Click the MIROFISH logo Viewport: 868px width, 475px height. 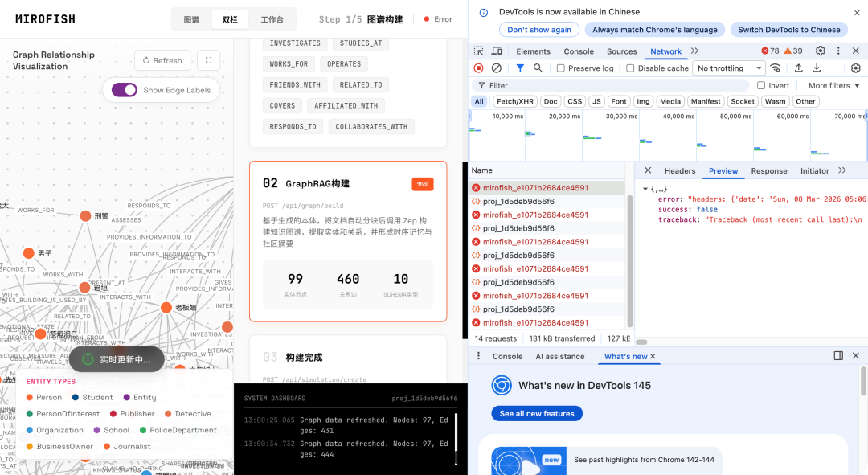pos(45,18)
